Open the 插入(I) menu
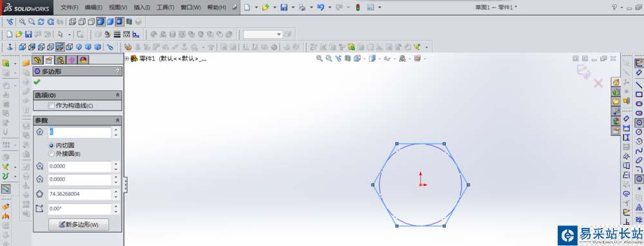644x246 pixels. (142, 7)
